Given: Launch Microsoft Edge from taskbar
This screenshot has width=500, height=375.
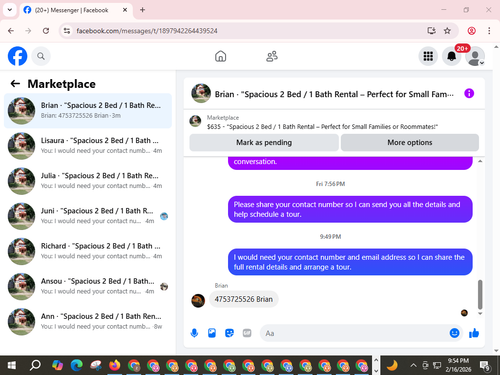Looking at the screenshot, I should pyautogui.click(x=76, y=366).
